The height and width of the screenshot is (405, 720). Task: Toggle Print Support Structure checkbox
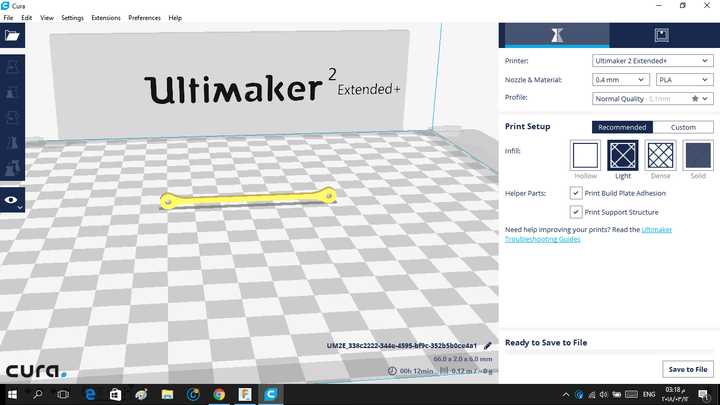coord(576,212)
